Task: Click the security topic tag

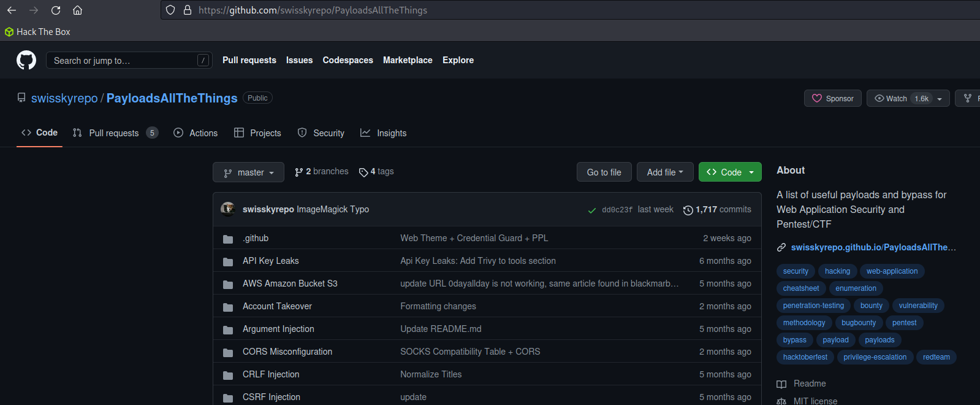Action: [x=796, y=271]
